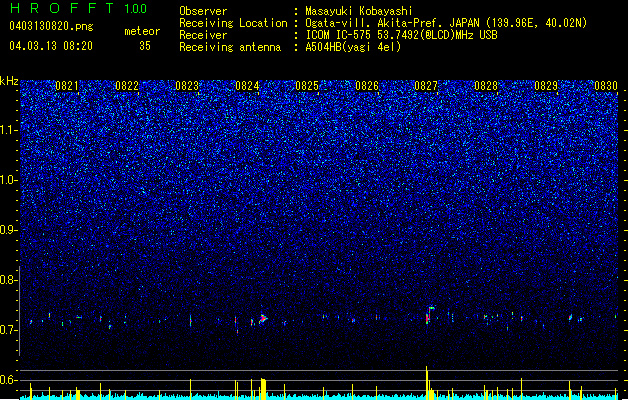Viewport: 629px width, 400px height.
Task: Click the bright meteor echo just after 0824
Action: [263, 319]
